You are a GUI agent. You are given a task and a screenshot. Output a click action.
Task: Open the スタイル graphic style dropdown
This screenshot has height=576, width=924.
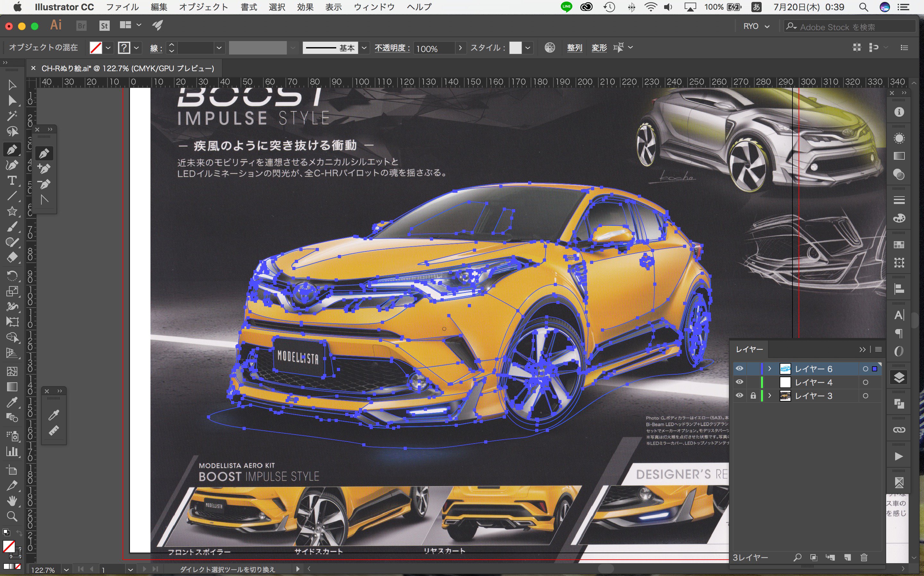tap(528, 47)
